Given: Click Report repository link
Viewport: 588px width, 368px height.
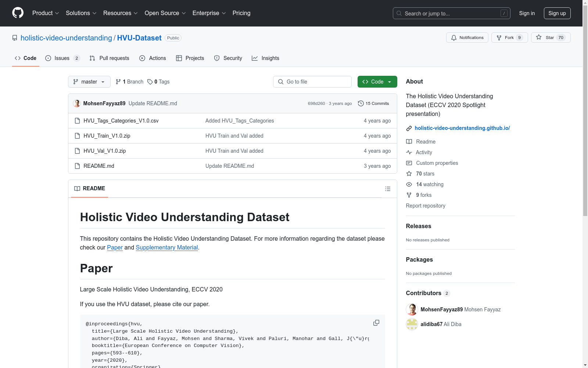Looking at the screenshot, I should pyautogui.click(x=426, y=206).
